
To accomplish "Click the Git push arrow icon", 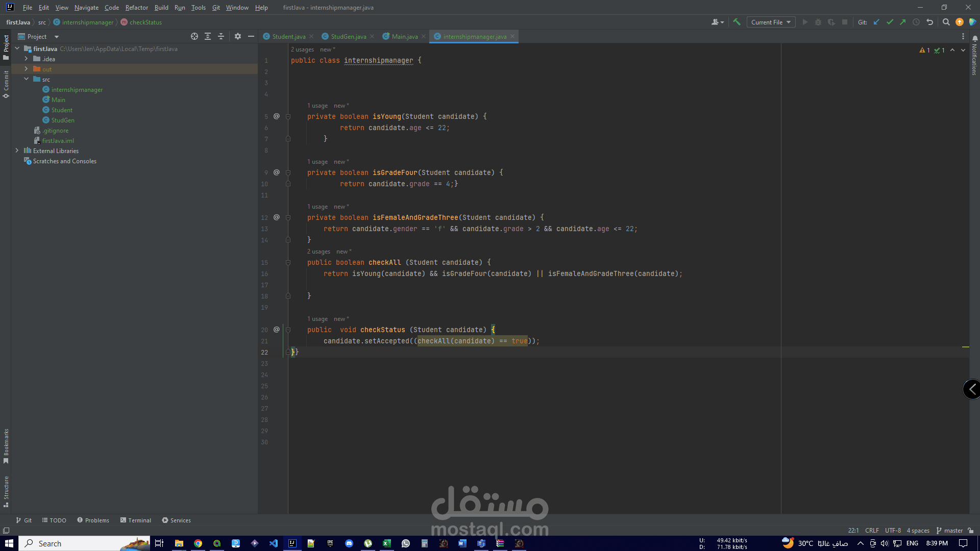I will click(902, 22).
